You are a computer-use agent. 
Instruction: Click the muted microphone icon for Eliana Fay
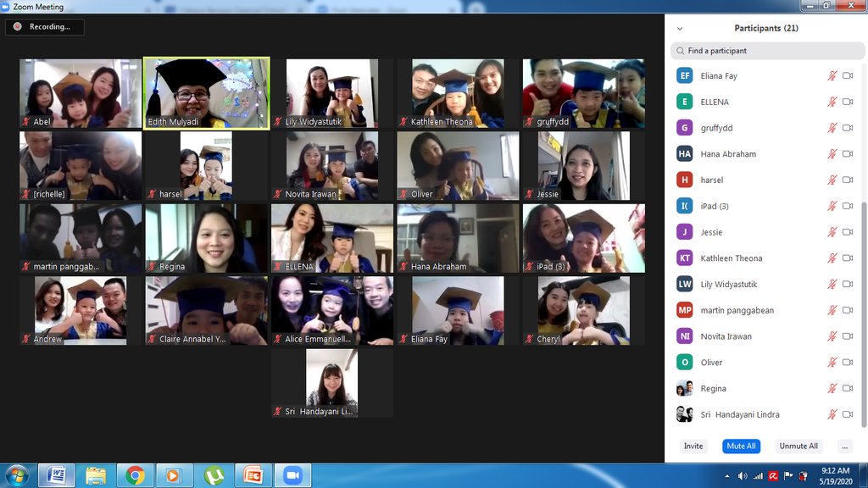click(832, 76)
